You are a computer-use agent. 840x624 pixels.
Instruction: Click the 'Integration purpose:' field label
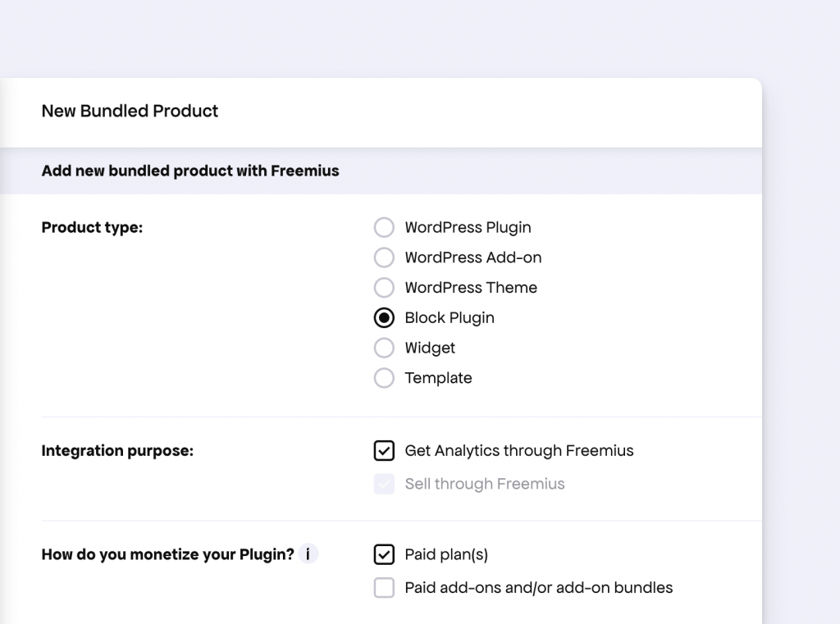click(117, 451)
